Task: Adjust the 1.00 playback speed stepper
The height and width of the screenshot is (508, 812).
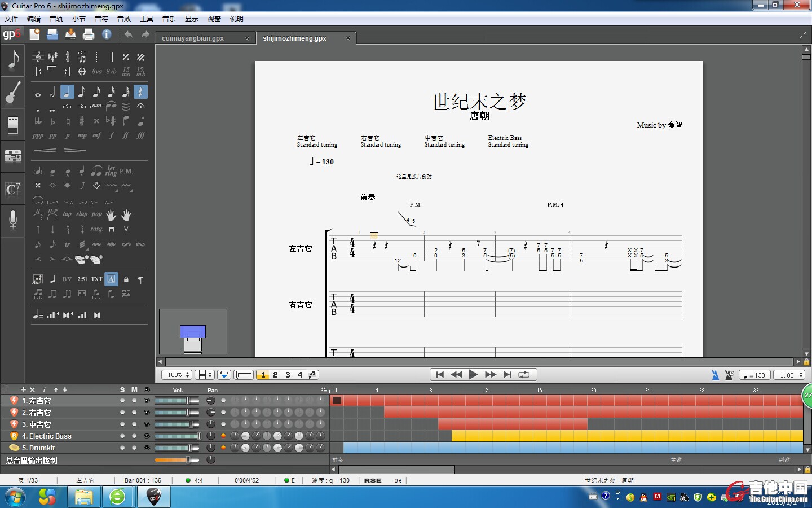Action: click(x=801, y=375)
